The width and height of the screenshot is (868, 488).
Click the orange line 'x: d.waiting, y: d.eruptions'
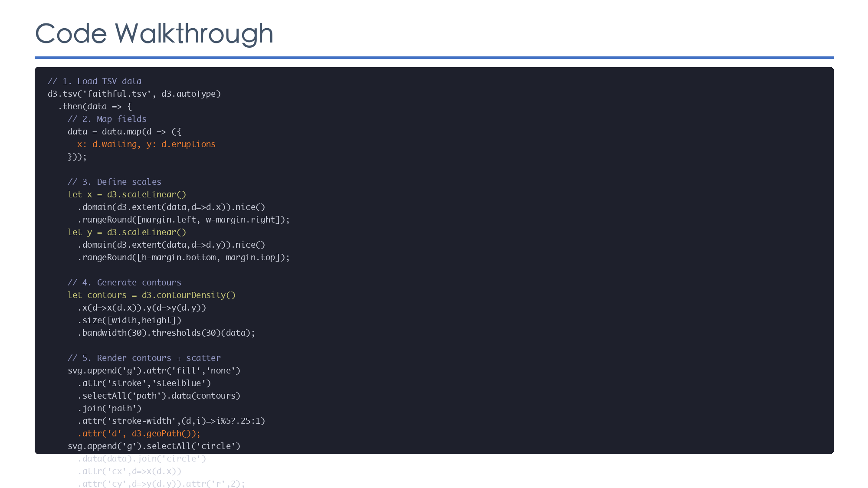pos(147,144)
